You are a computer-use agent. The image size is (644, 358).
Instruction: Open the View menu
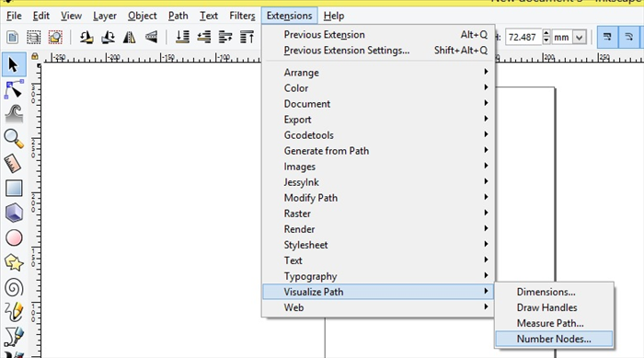pyautogui.click(x=71, y=16)
